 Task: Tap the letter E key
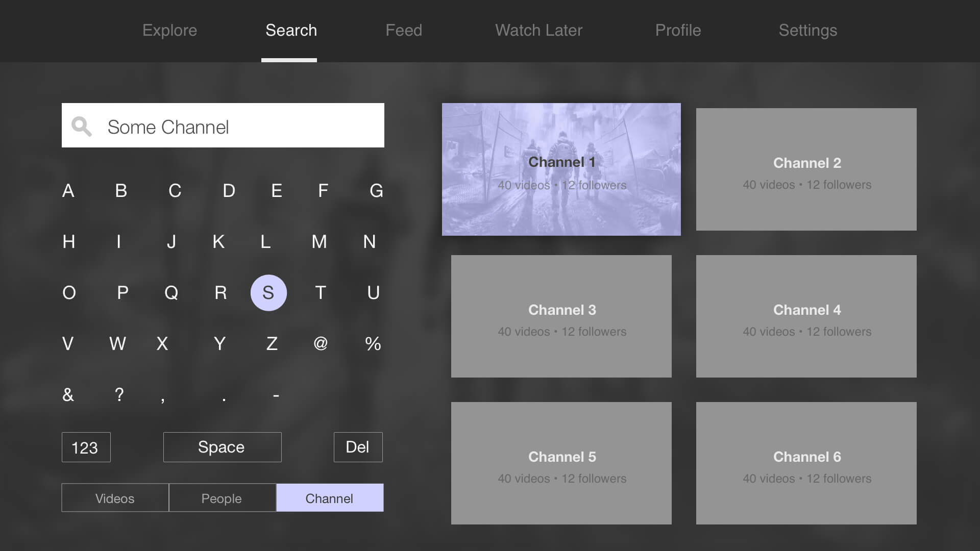pyautogui.click(x=277, y=191)
